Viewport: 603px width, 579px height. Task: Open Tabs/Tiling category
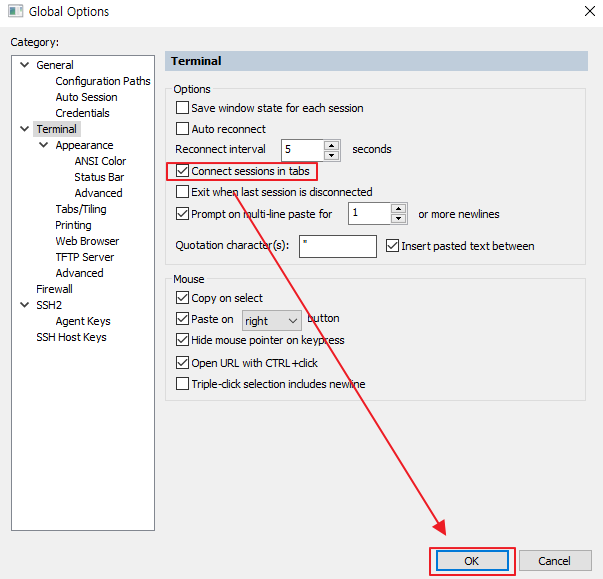coord(81,209)
